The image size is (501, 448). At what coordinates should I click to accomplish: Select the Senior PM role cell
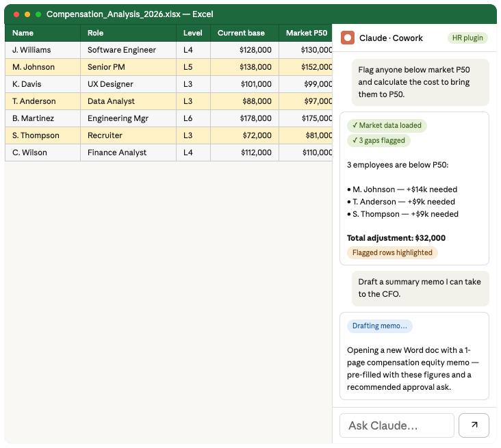[x=128, y=67]
